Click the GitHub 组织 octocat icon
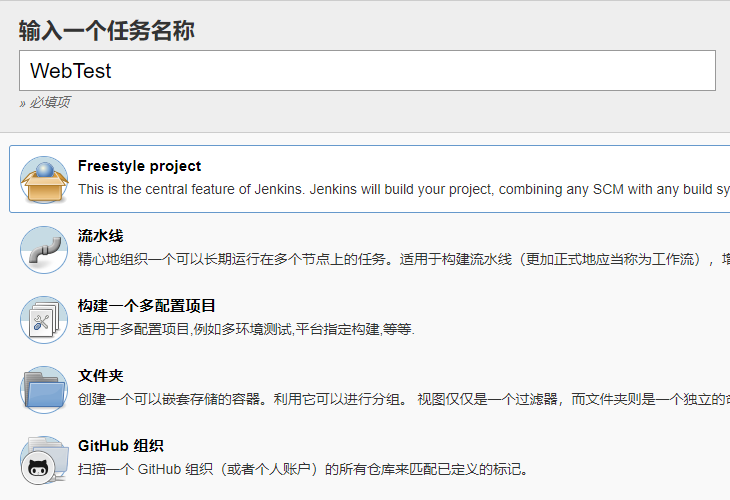The image size is (730, 500). click(x=44, y=460)
